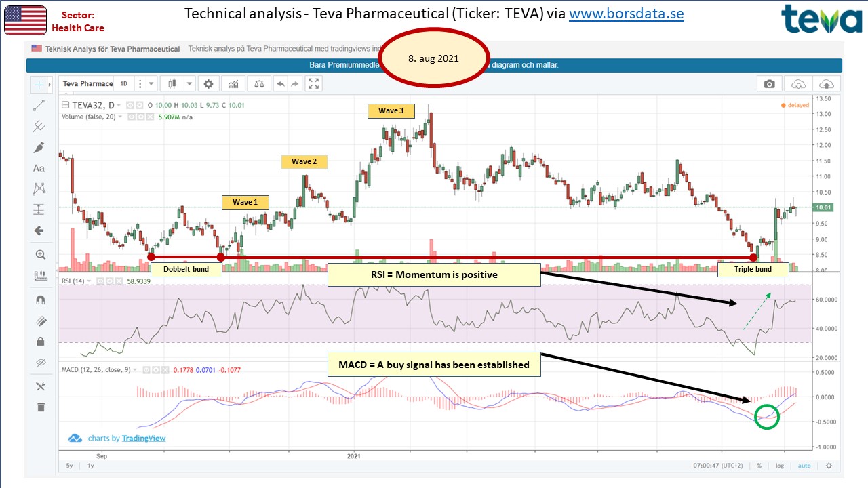Click the Teva Pharmace symbol search field

click(87, 84)
